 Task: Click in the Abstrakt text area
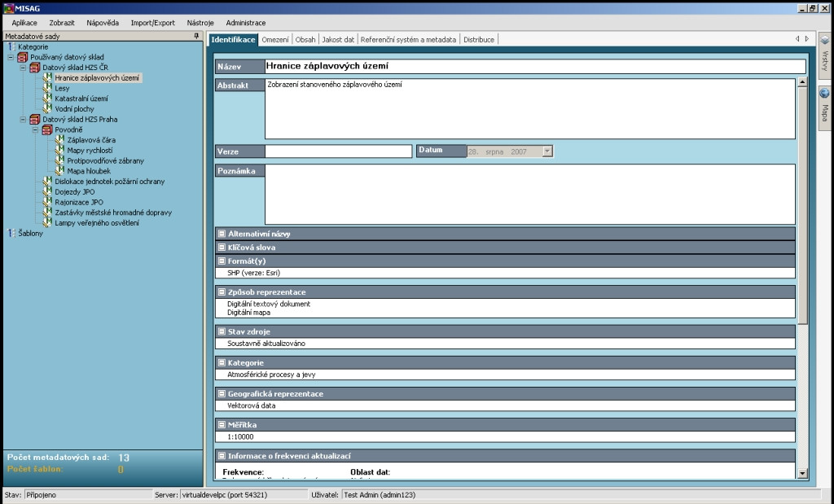coord(529,108)
